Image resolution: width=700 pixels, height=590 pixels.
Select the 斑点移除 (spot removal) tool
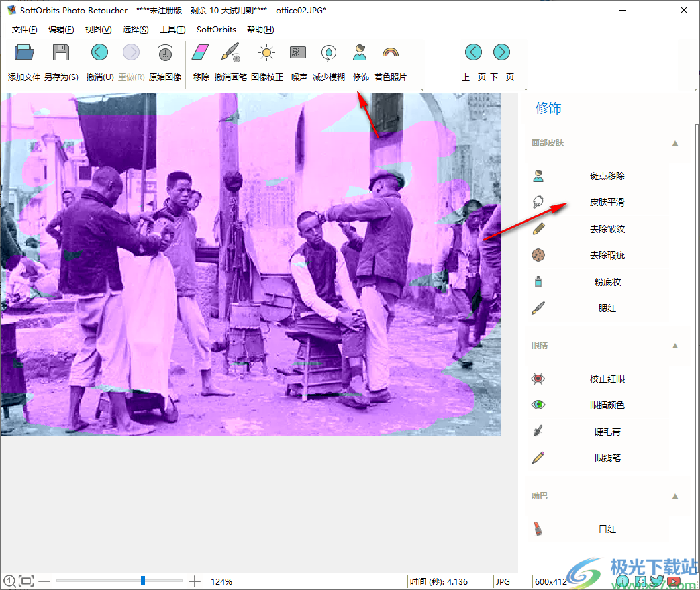[606, 175]
